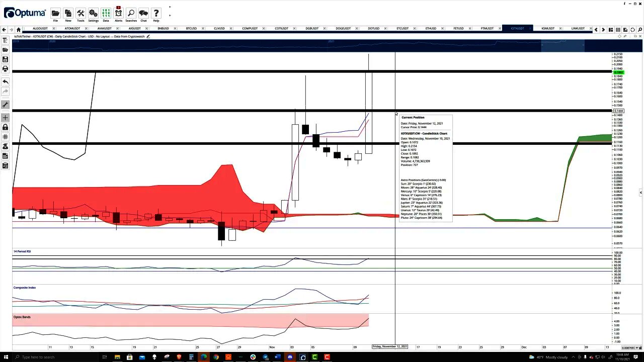Close the AXSUSDT tab
644x362 pixels.
147,29
